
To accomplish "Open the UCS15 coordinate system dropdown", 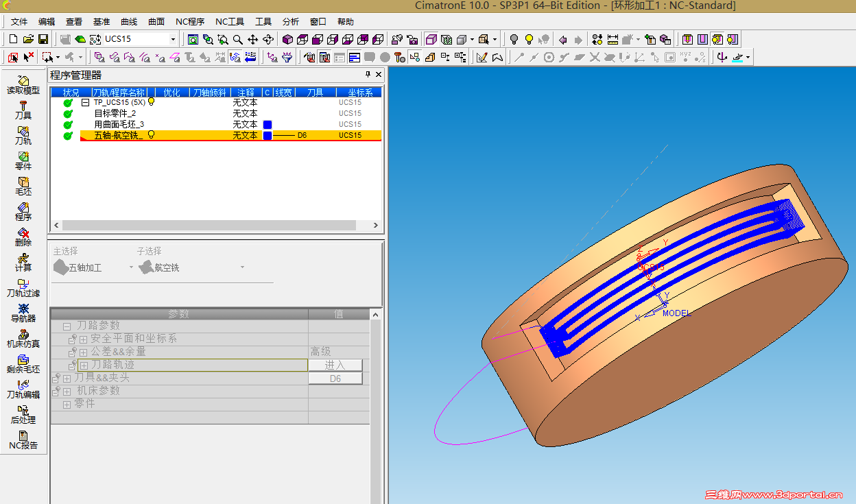I will tap(173, 39).
